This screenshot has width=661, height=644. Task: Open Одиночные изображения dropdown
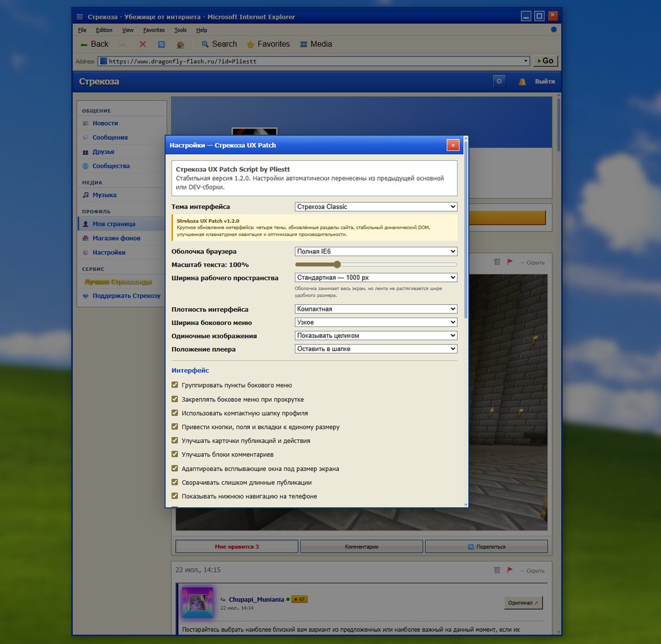point(376,335)
